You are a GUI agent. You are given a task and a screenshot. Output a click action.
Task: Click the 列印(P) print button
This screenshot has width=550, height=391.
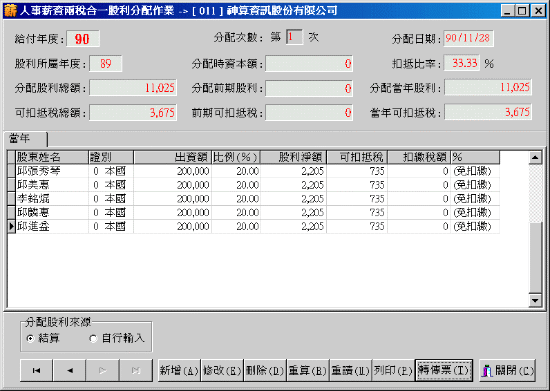click(x=393, y=370)
